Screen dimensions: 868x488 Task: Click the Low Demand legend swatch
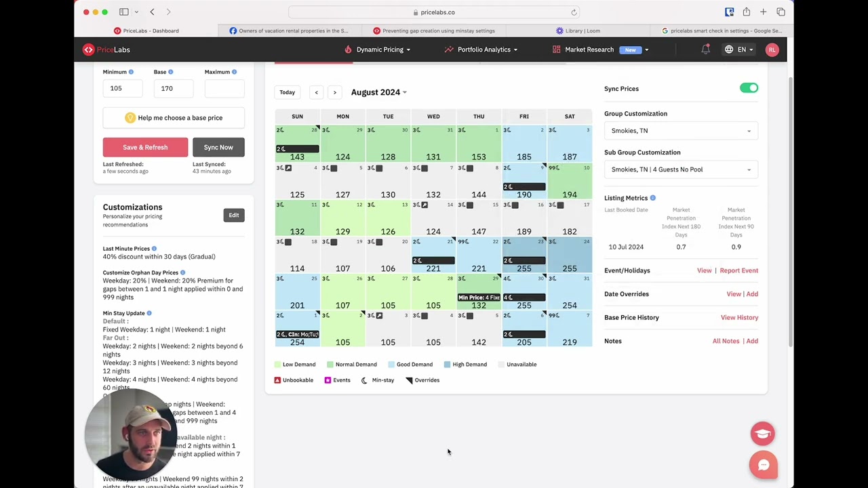tap(277, 365)
